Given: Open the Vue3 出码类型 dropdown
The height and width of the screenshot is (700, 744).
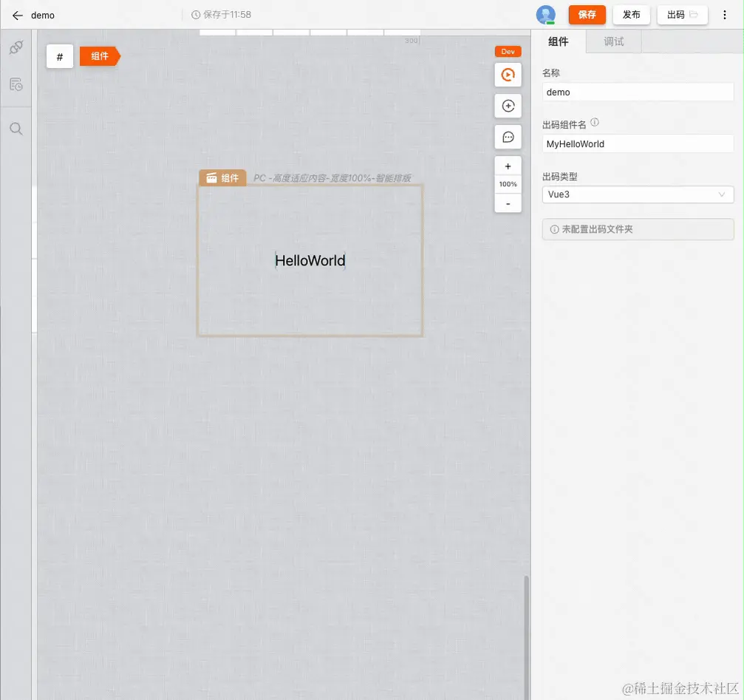Looking at the screenshot, I should tap(637, 194).
